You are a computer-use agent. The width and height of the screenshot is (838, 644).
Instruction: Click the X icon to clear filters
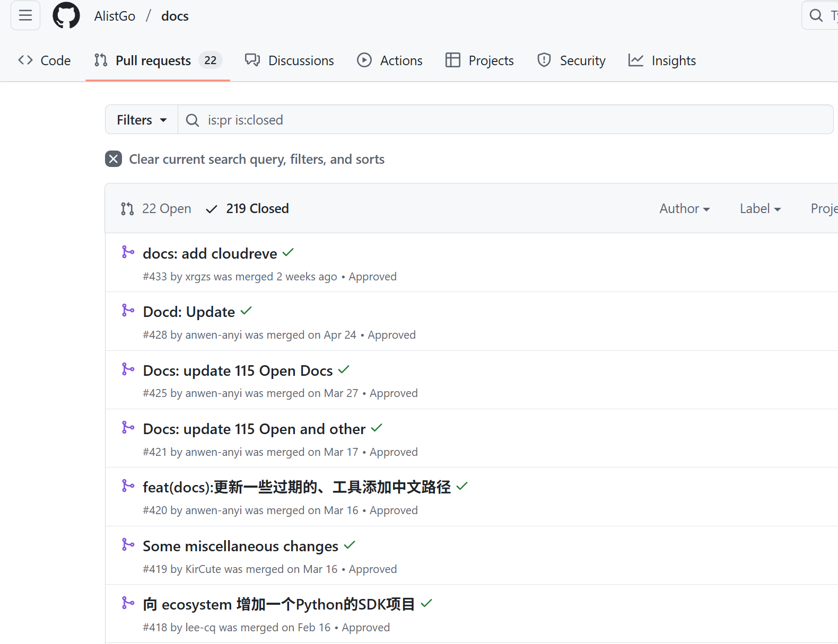pyautogui.click(x=114, y=159)
